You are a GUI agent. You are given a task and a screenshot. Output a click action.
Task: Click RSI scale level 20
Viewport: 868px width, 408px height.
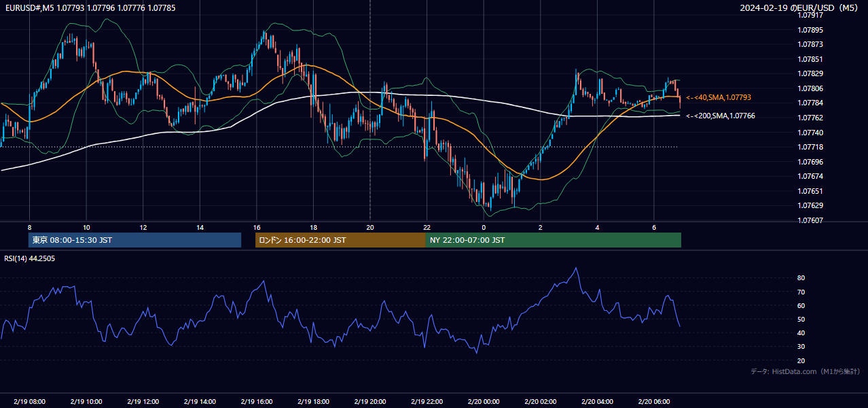(x=801, y=360)
